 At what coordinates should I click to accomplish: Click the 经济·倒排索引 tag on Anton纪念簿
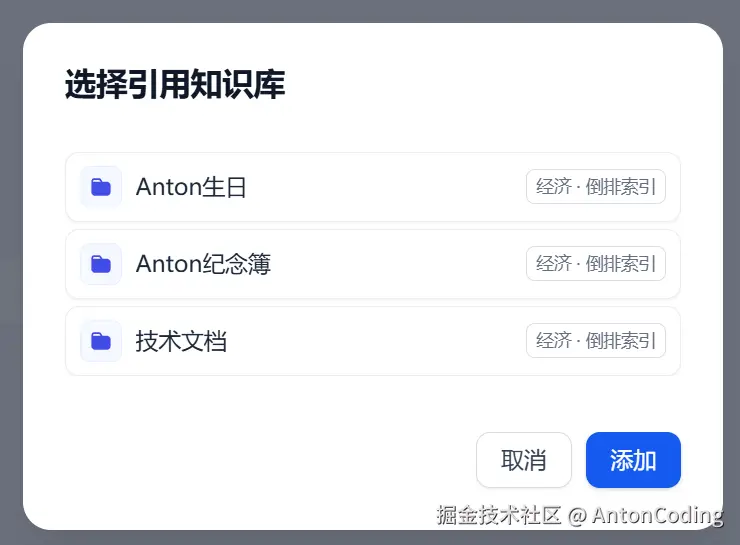[x=596, y=264]
